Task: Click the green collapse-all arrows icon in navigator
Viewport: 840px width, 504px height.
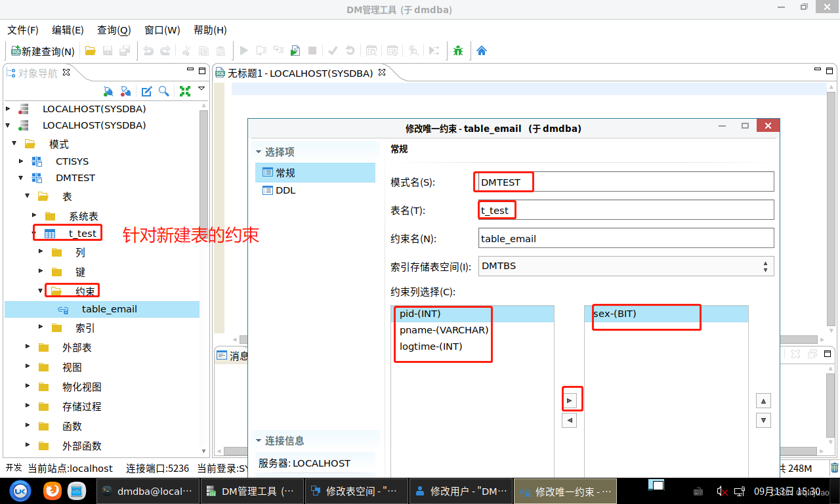Action: click(185, 91)
